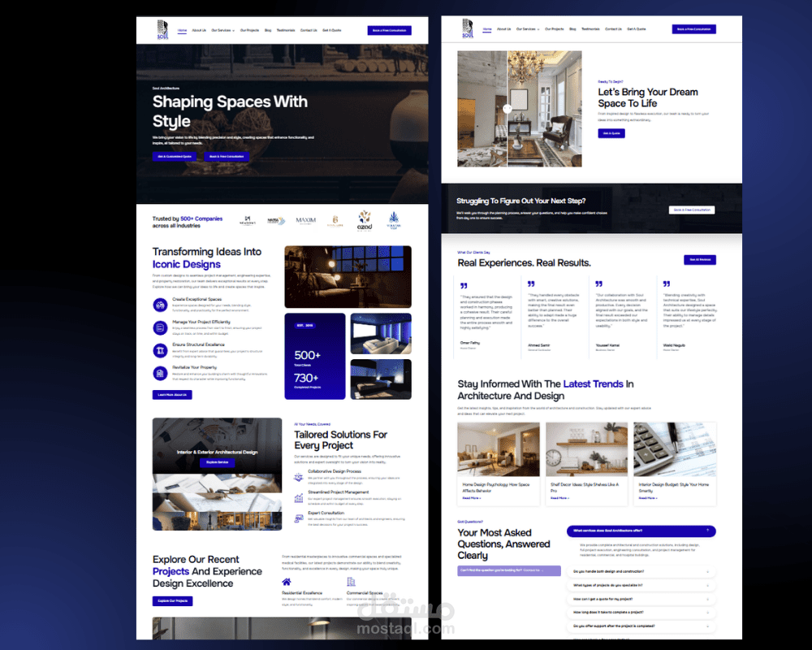Click the Soul logo on right page
Screen dimensions: 812x650
(x=467, y=28)
